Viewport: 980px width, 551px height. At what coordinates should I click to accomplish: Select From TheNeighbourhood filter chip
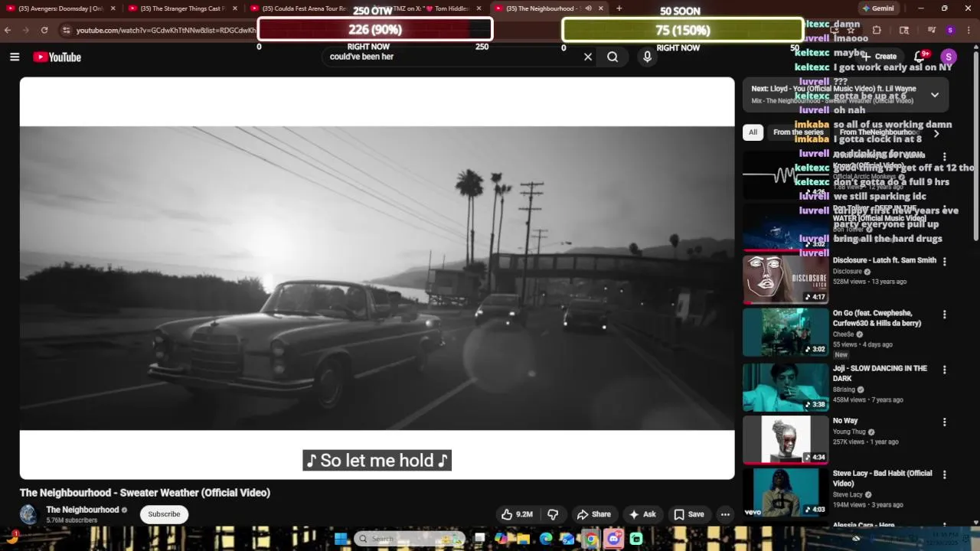(x=879, y=132)
